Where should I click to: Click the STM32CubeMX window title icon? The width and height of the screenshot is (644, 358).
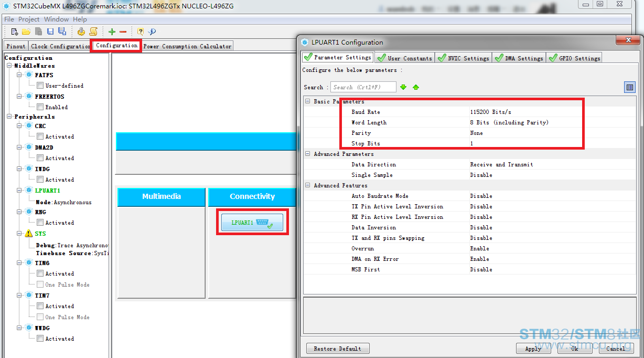click(6, 6)
